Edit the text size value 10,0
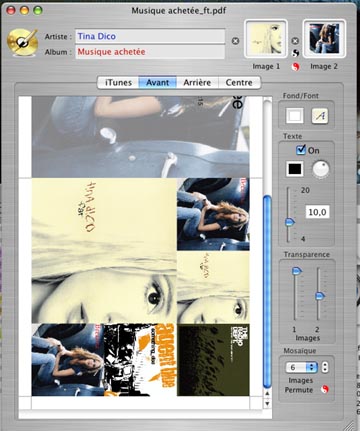 click(317, 212)
